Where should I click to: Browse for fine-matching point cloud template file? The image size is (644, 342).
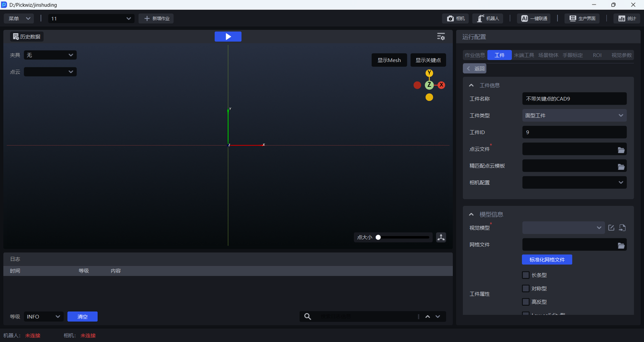(621, 166)
